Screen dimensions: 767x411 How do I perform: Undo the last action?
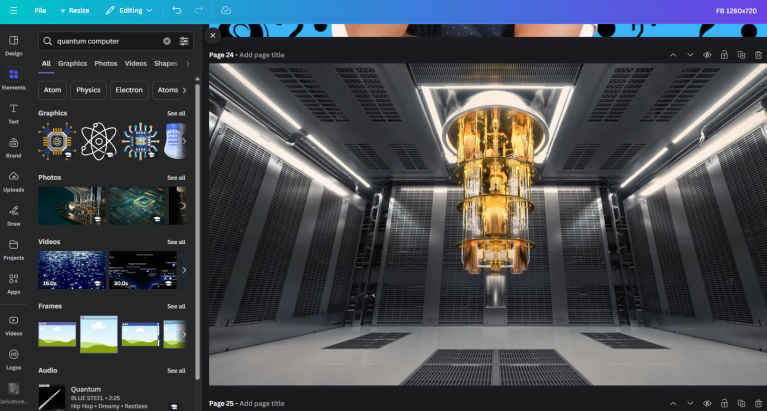click(x=177, y=10)
